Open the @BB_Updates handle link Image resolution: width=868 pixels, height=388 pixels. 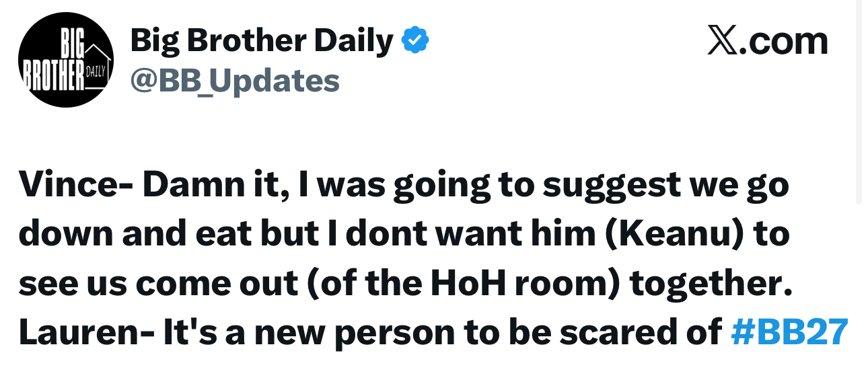[x=235, y=81]
